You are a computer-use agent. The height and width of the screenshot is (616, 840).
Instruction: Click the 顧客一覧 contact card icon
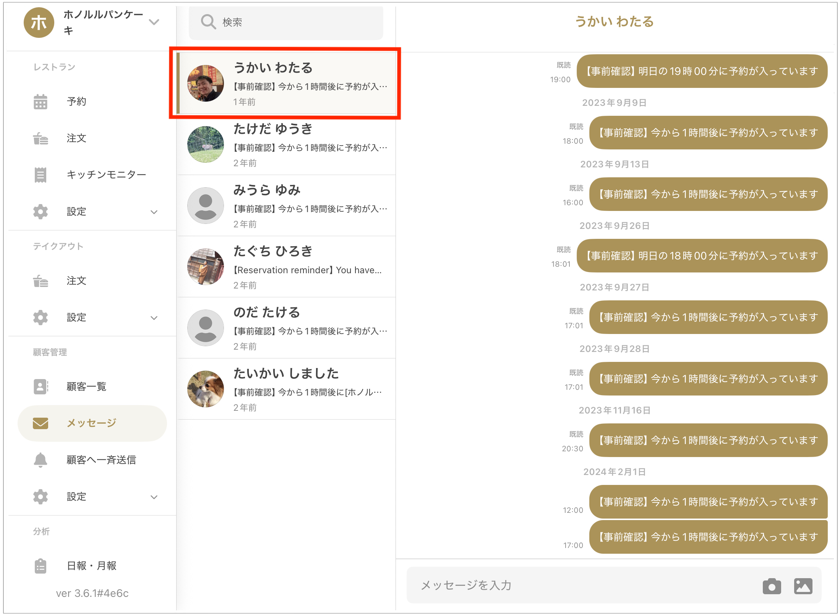click(x=40, y=386)
